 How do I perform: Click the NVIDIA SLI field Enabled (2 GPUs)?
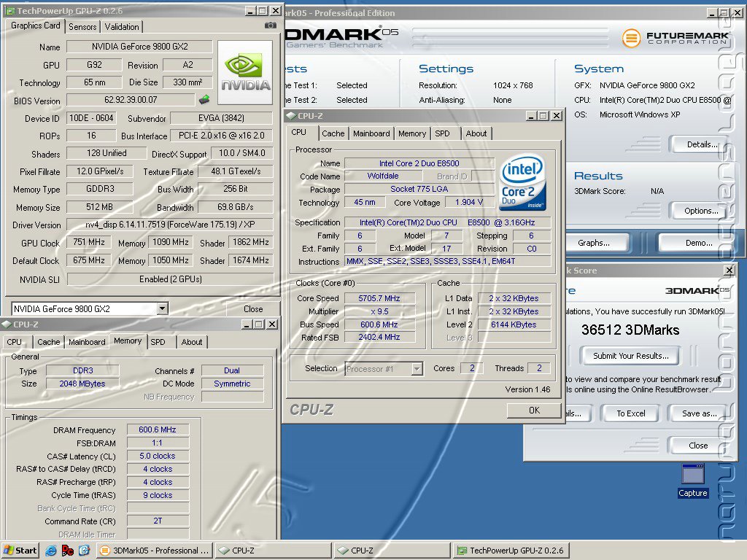click(171, 279)
